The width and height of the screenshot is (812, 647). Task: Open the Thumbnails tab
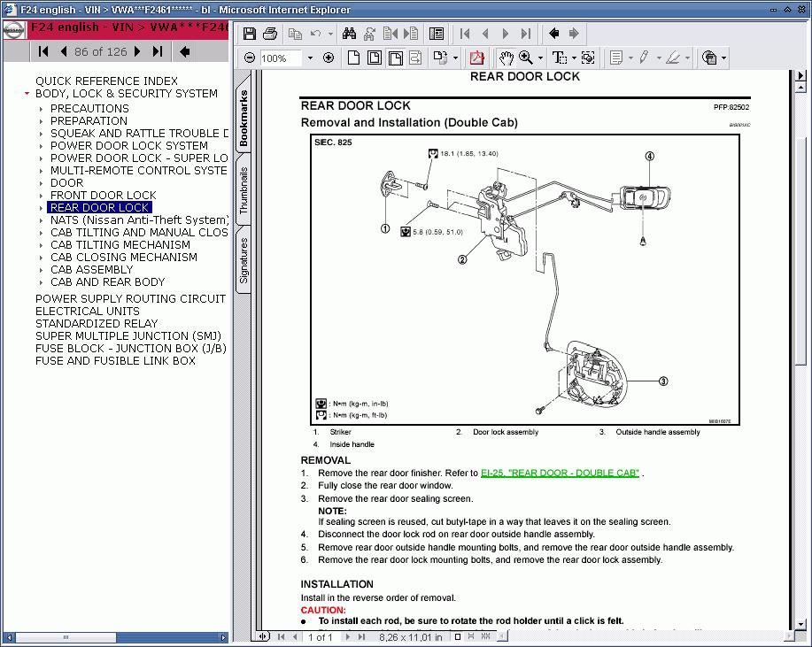click(244, 190)
